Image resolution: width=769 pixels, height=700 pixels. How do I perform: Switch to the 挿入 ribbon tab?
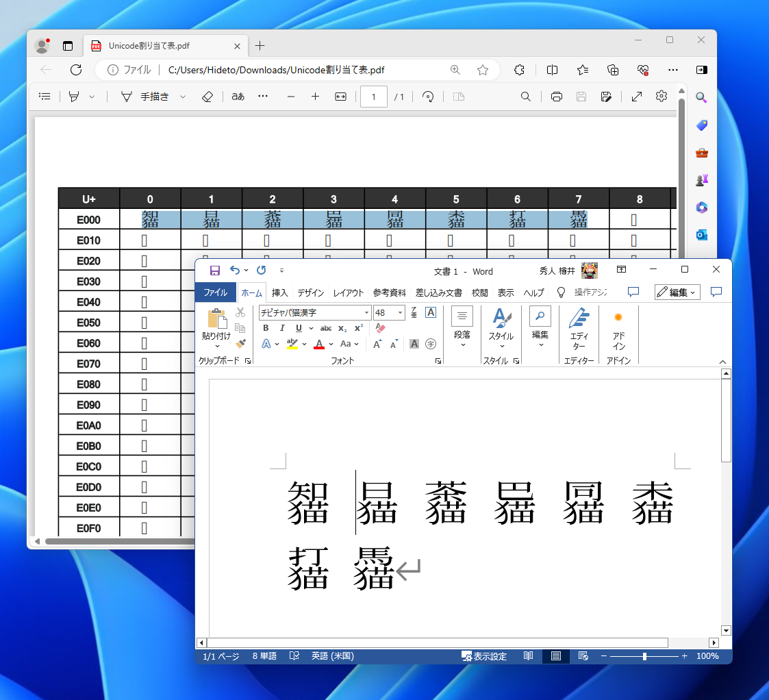[279, 292]
